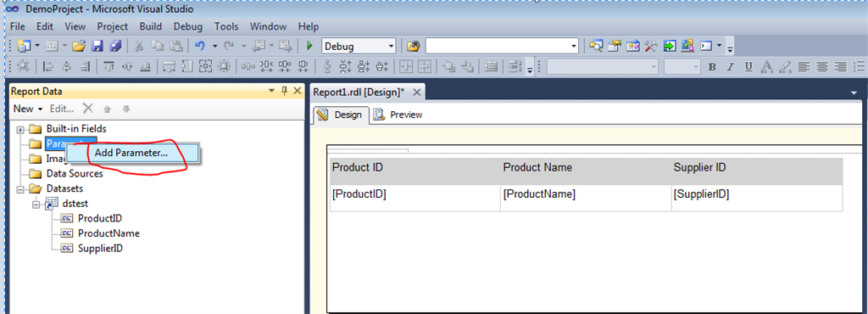Click the Align Tops layout icon

coord(109,67)
